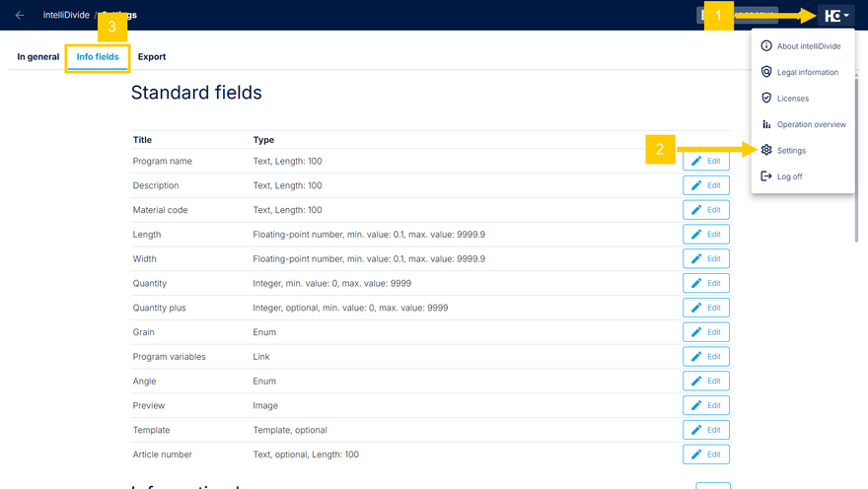Screen dimensions: 868x489
Task: Open Operation overview menu entry
Action: point(803,124)
